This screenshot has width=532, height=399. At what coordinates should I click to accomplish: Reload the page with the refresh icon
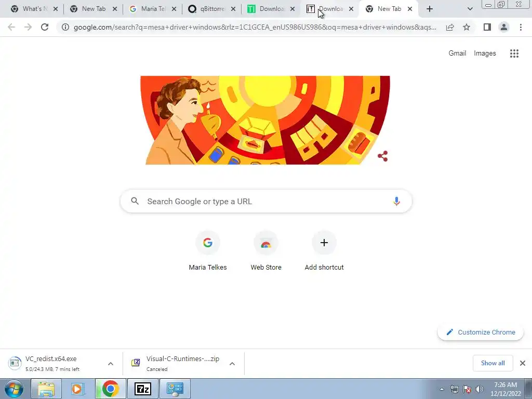tap(45, 27)
